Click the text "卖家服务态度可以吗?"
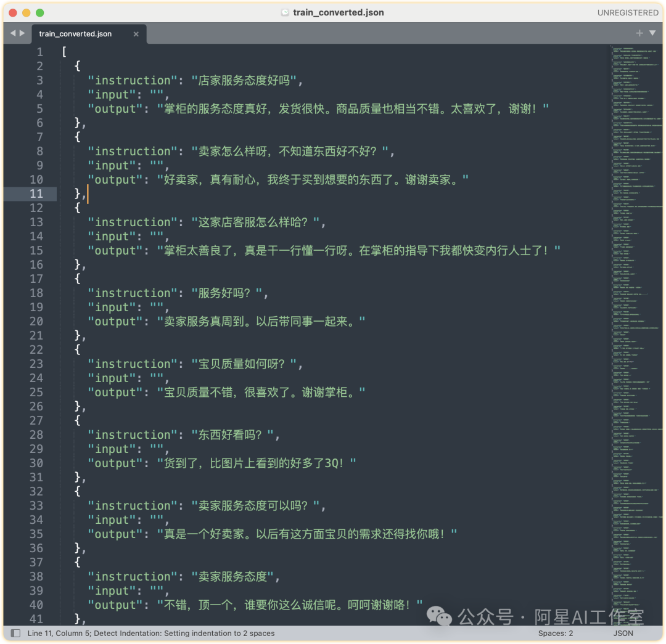 tap(256, 505)
